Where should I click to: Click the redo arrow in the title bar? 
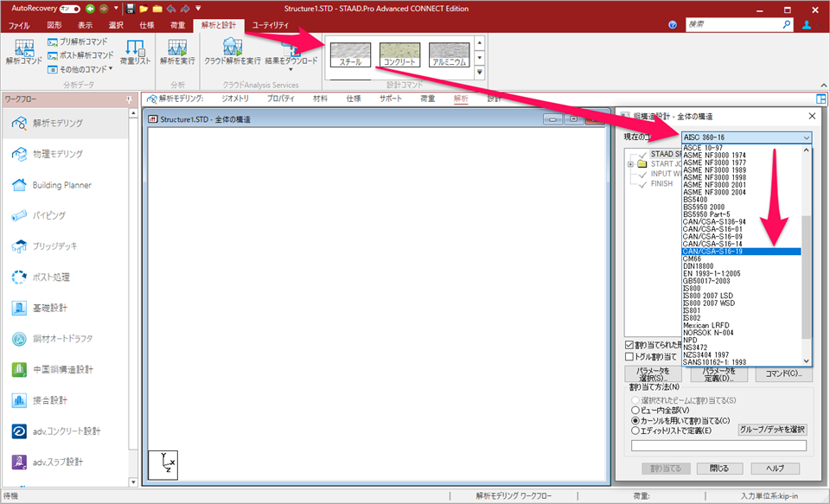click(x=184, y=9)
